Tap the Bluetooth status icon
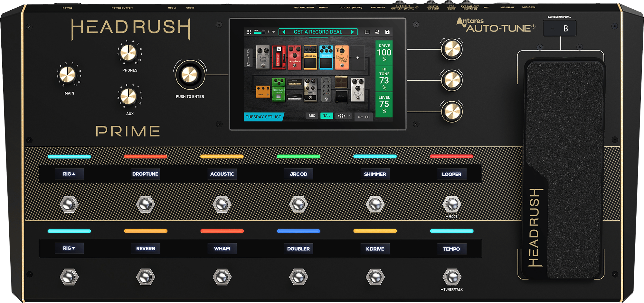The image size is (644, 303). [x=269, y=32]
